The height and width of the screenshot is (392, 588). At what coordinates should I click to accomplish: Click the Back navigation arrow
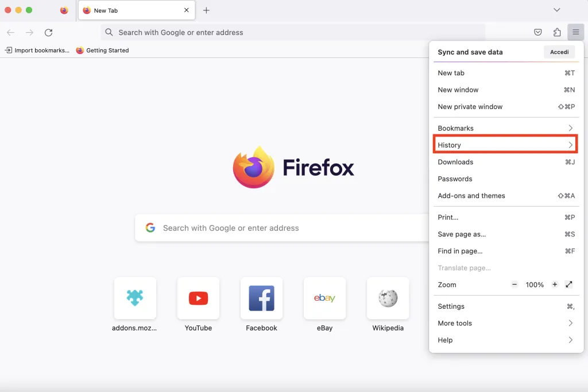(10, 32)
